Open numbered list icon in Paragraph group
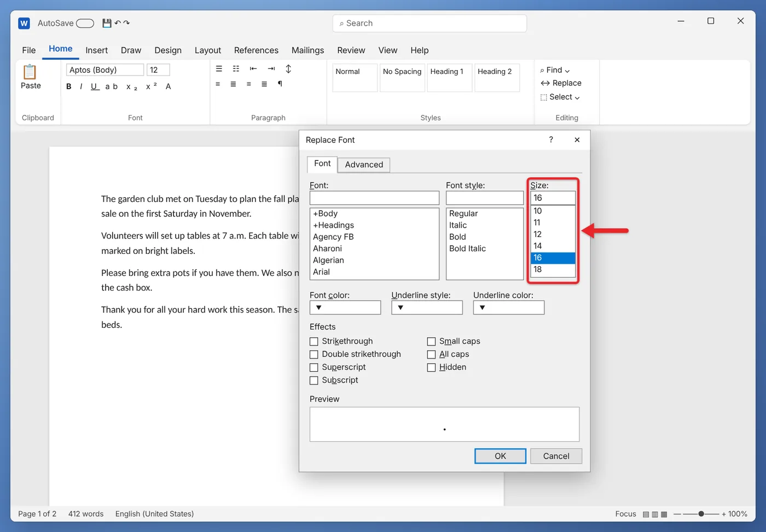This screenshot has width=766, height=532. click(x=236, y=68)
